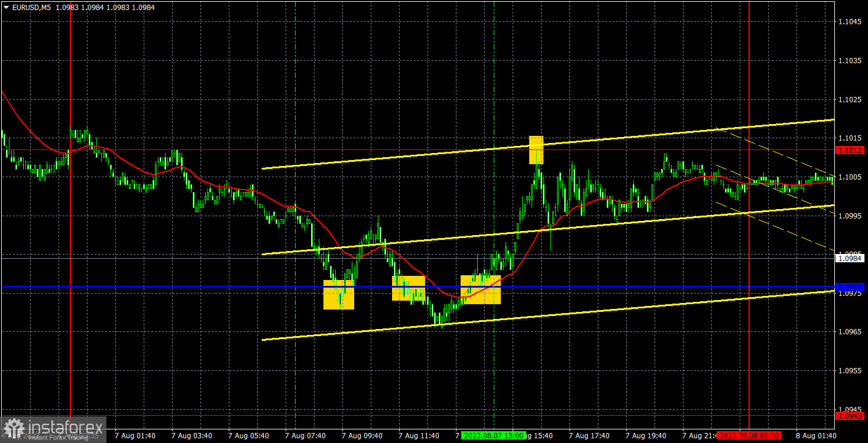Image resolution: width=868 pixels, height=443 pixels.
Task: Click the 7 Aug 09:40 time label
Action: (x=362, y=436)
